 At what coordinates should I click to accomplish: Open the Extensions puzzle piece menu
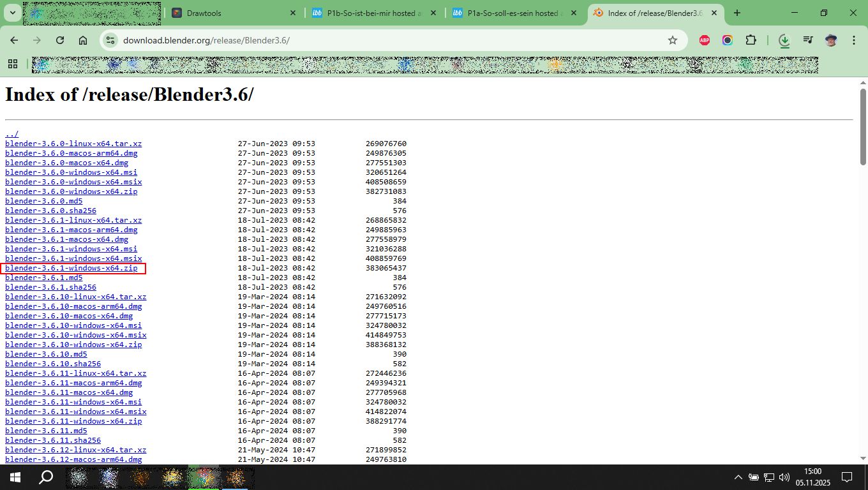(x=751, y=40)
